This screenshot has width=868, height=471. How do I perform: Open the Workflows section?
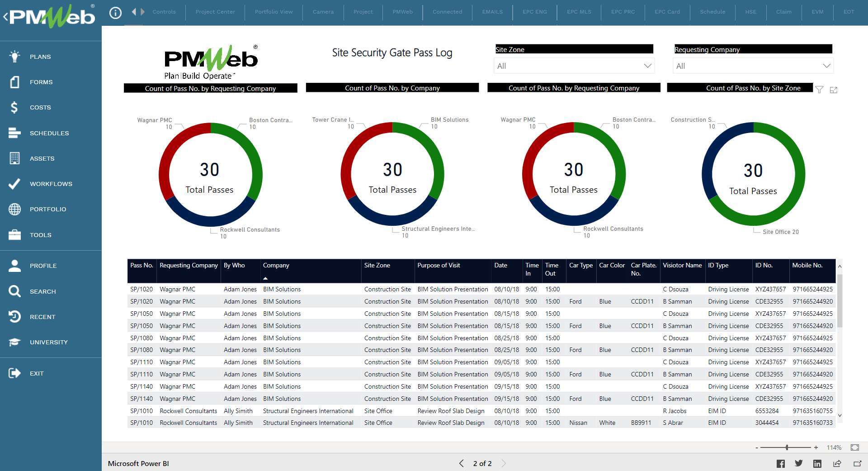tap(14, 184)
